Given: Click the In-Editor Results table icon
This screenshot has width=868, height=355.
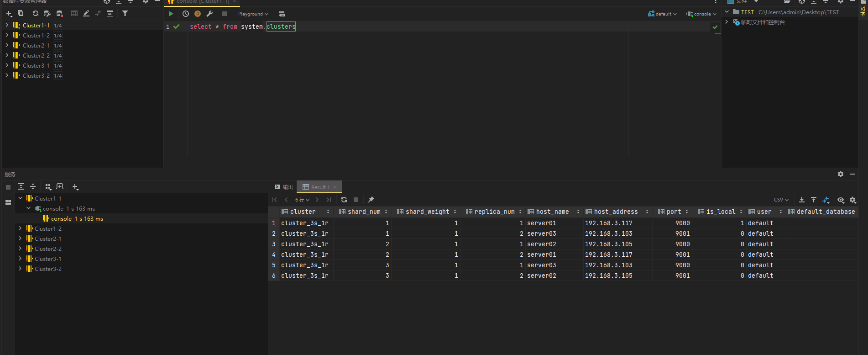Looking at the screenshot, I should 282,14.
